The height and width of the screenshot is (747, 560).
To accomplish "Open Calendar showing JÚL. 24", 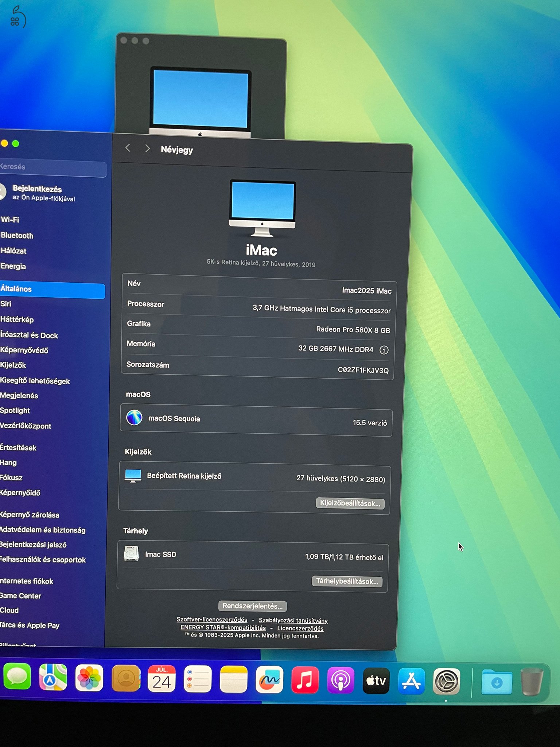I will click(x=162, y=679).
